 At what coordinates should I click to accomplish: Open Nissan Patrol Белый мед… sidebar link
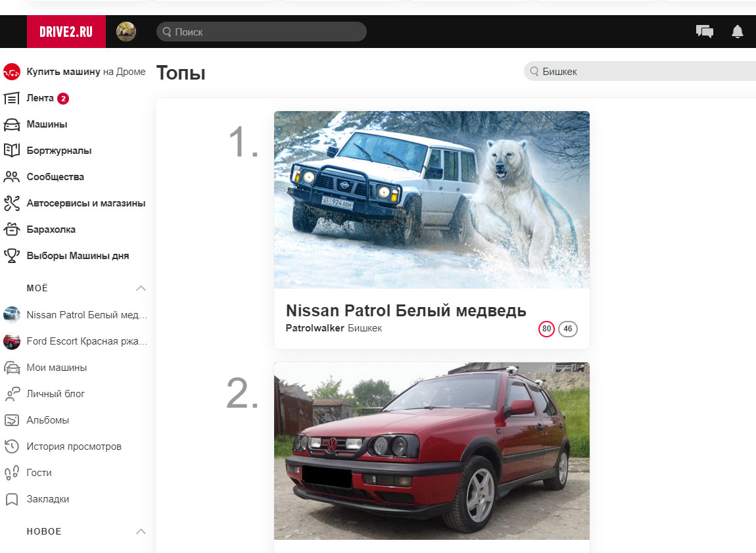point(87,315)
